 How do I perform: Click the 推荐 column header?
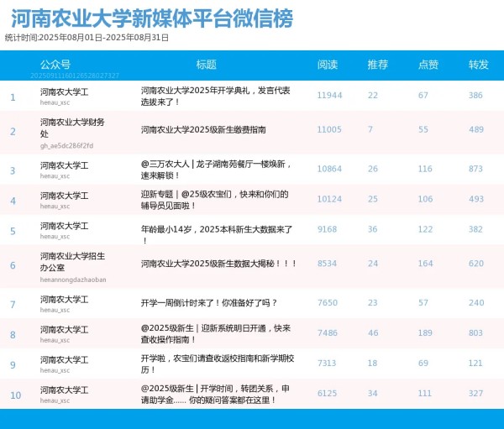[x=378, y=65]
